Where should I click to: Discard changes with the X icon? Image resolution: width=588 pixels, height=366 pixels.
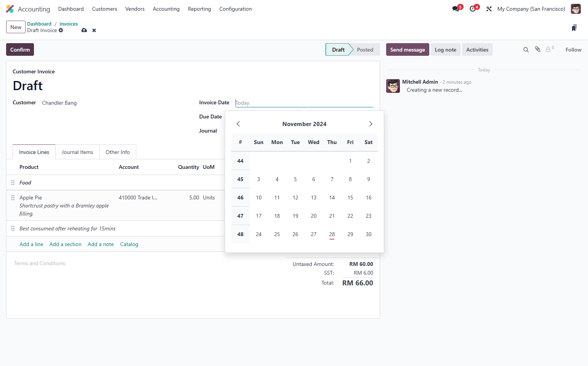pos(94,31)
